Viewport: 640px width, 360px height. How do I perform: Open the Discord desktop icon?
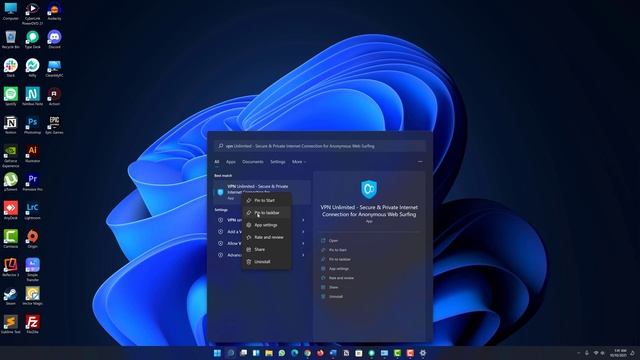[54, 40]
